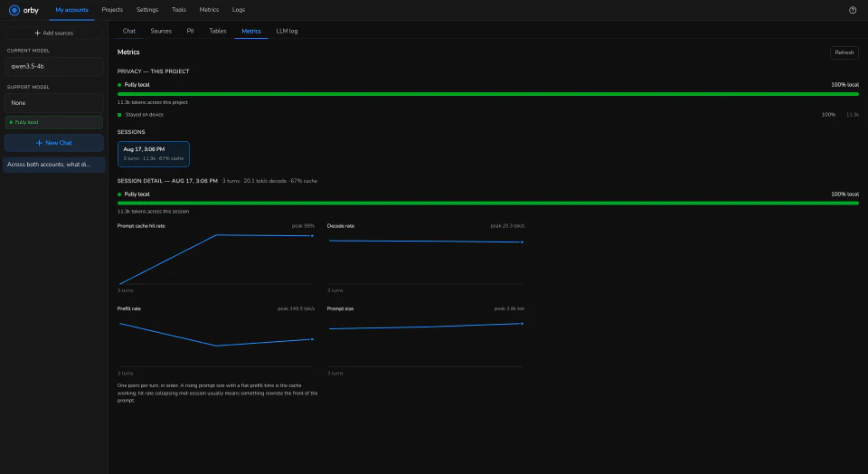
Task: Click the "peak 3.8k tok" label
Action: pyautogui.click(x=509, y=308)
